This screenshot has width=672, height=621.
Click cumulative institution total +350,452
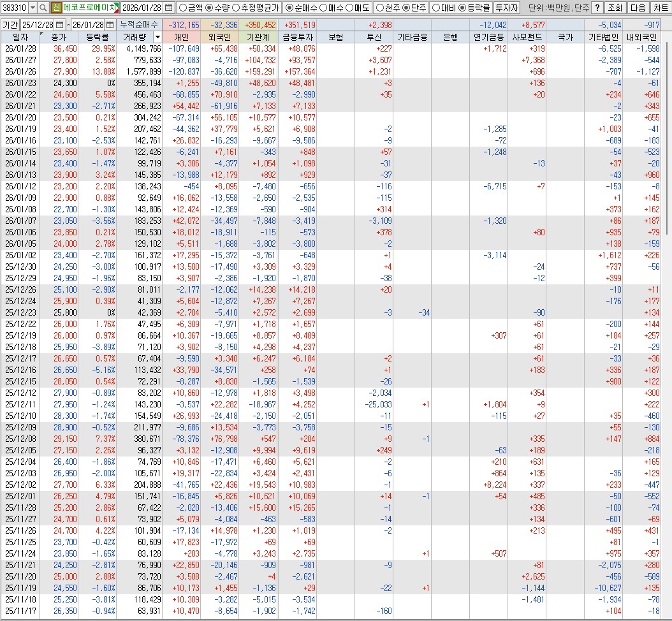click(x=260, y=26)
